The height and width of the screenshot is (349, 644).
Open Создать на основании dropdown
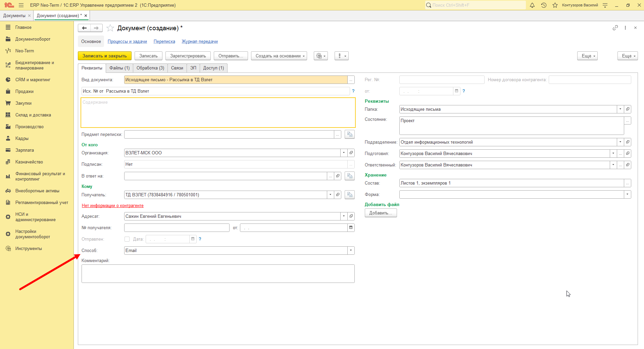pos(279,56)
